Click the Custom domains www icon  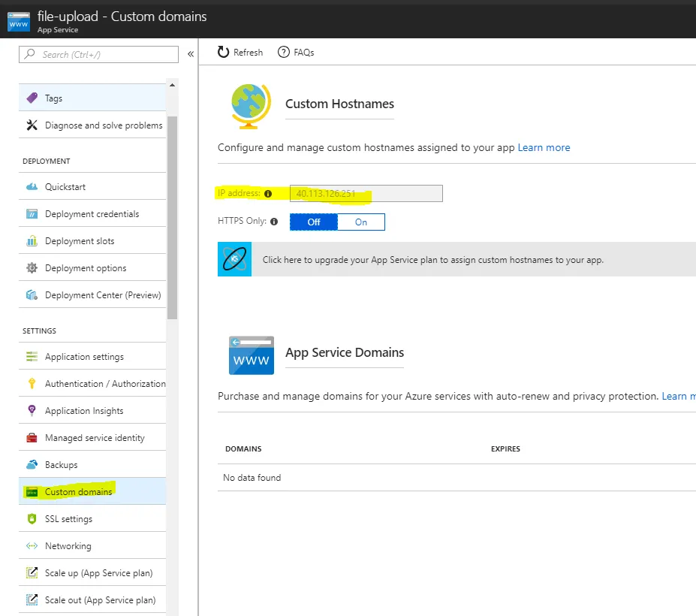(32, 492)
